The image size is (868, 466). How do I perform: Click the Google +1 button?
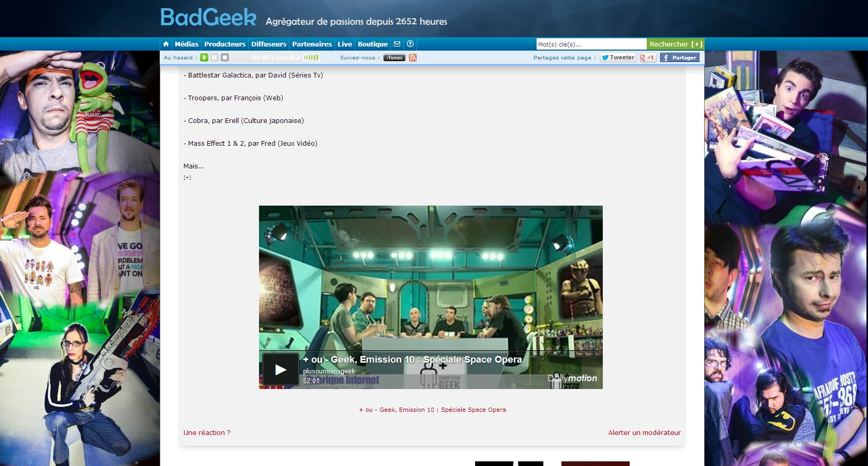647,58
